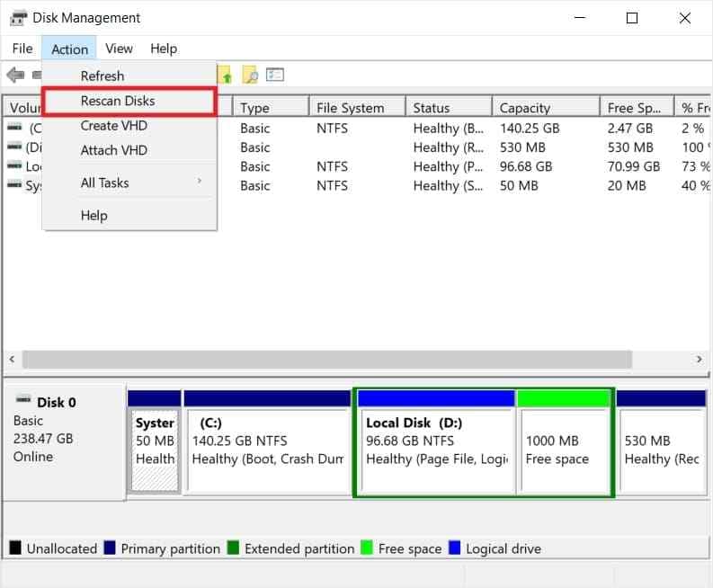Click the Healthy (S... status cell
The image size is (713, 588).
(449, 185)
